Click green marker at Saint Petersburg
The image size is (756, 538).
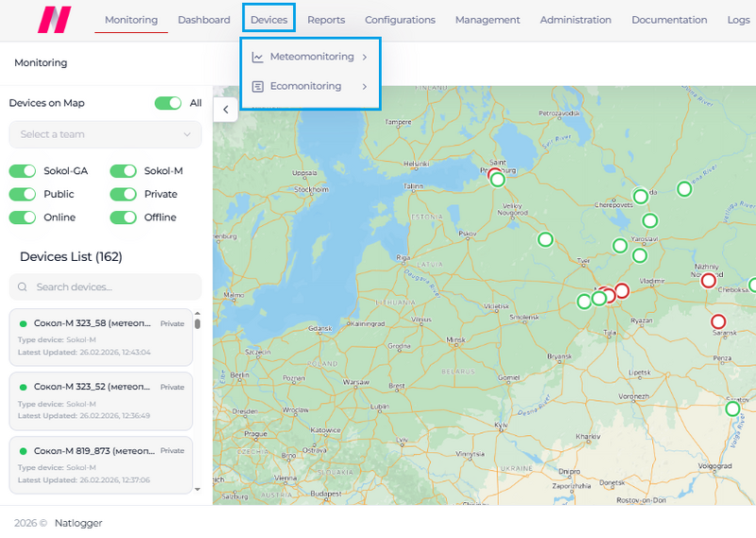[498, 180]
